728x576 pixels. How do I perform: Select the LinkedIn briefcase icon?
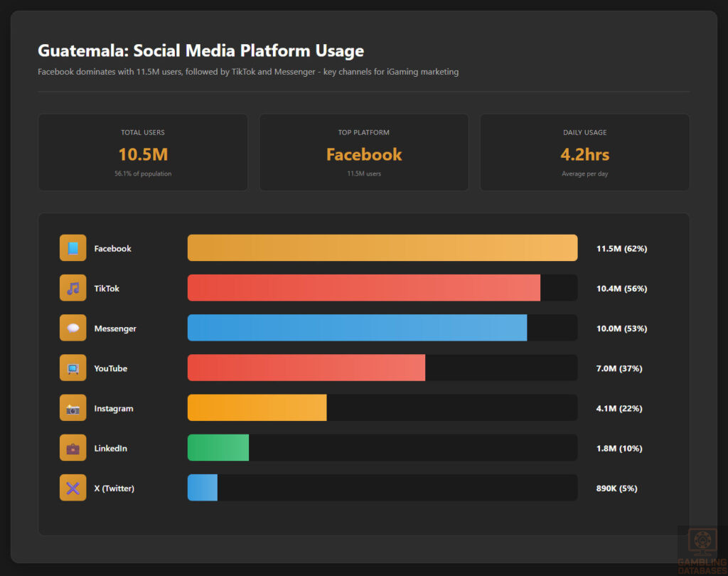(73, 447)
